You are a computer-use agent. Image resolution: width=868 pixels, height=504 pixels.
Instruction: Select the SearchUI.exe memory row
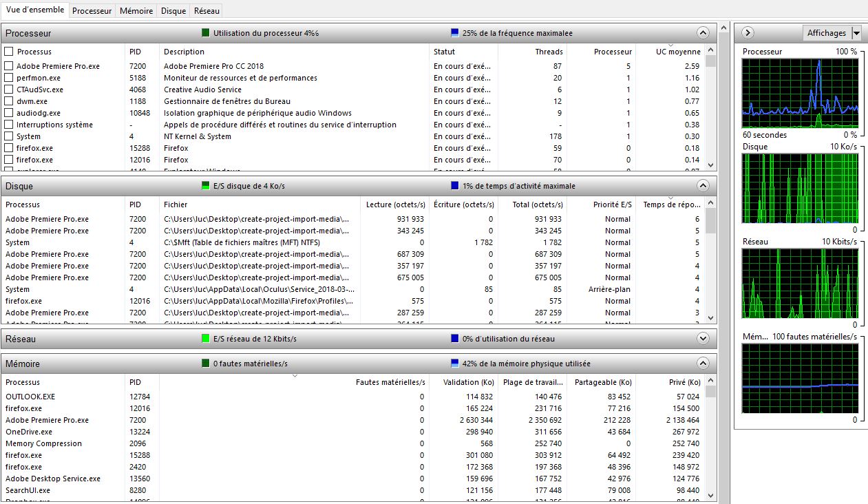(354, 490)
